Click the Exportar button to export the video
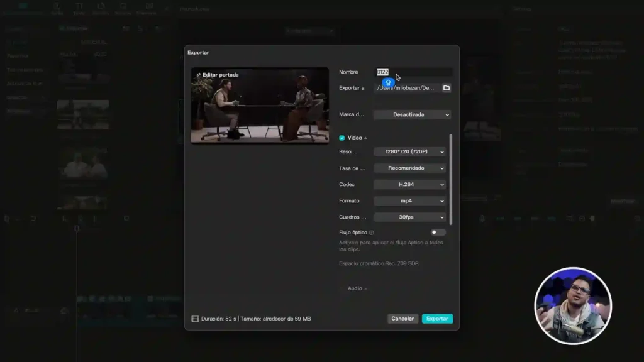The height and width of the screenshot is (362, 644). click(436, 319)
